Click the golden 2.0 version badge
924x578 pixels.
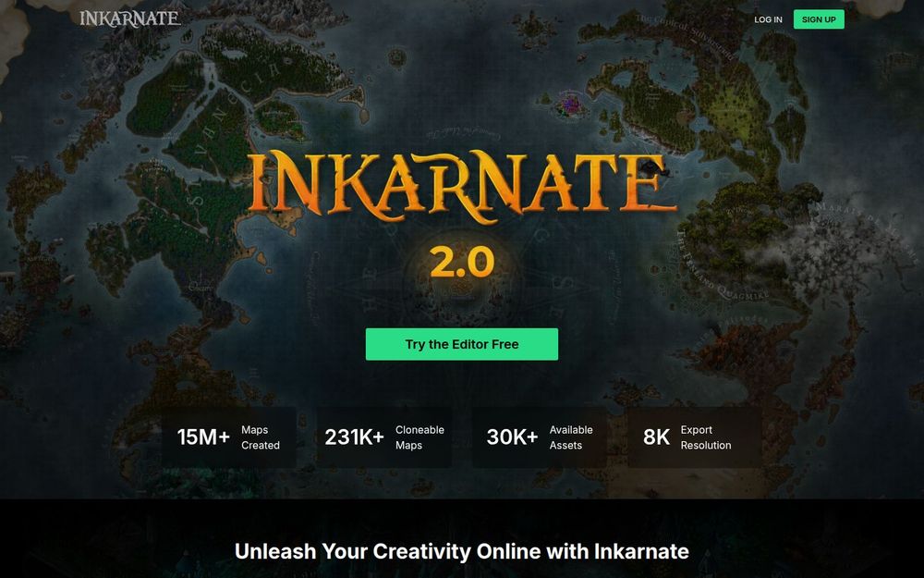point(462,262)
